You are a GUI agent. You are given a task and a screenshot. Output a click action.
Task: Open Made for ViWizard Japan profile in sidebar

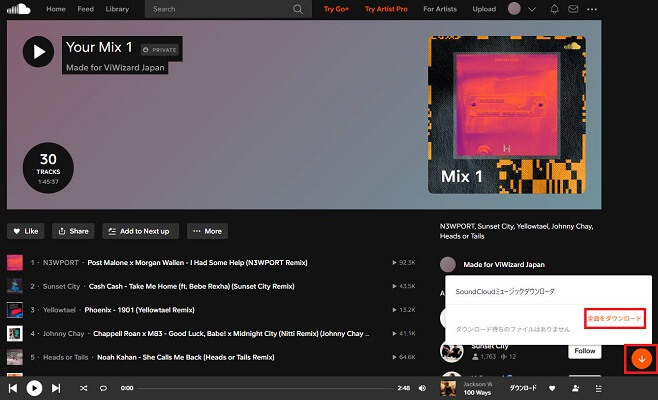coord(504,264)
